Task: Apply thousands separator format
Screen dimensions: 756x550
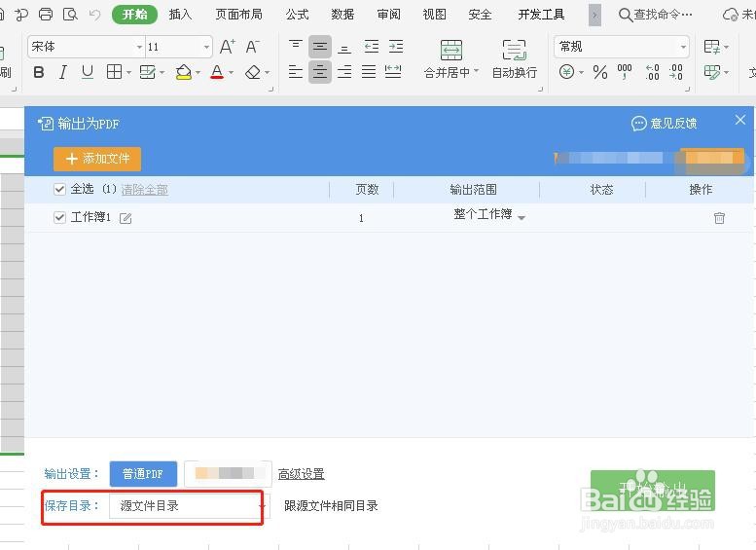Action: point(625,72)
